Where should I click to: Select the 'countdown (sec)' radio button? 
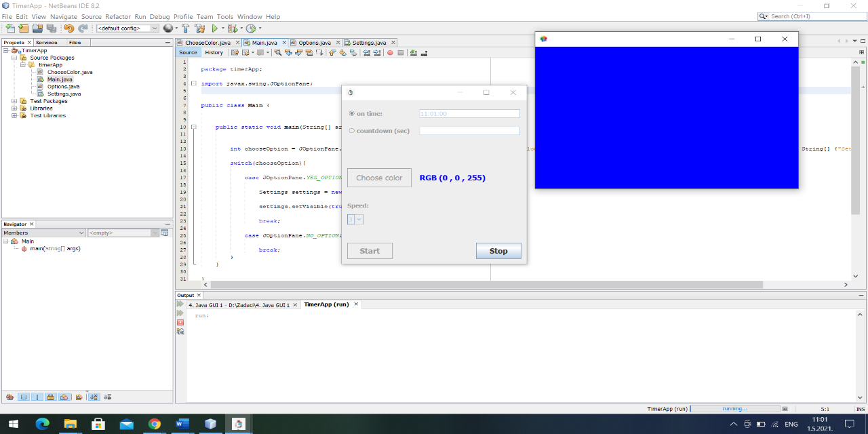(x=352, y=131)
